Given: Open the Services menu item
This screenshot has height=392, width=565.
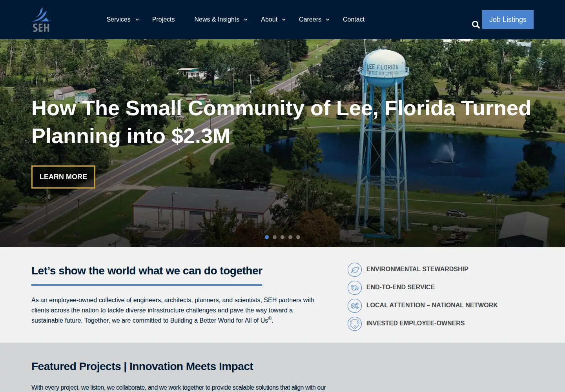Looking at the screenshot, I should pyautogui.click(x=118, y=20).
